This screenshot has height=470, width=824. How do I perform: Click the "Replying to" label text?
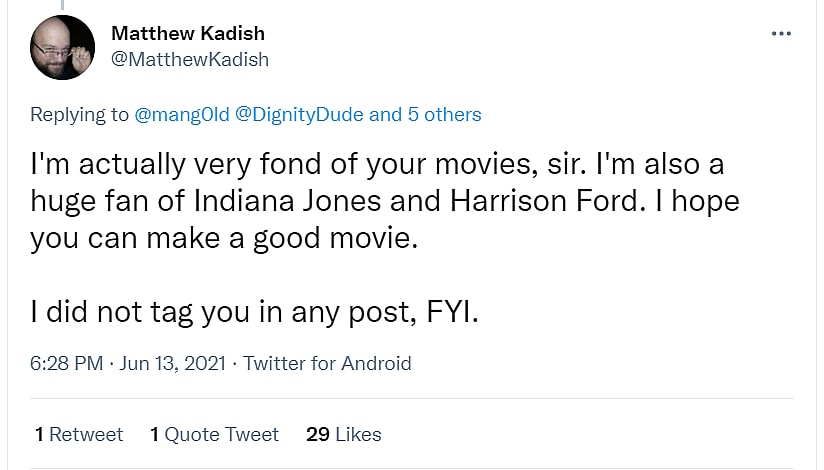point(80,114)
